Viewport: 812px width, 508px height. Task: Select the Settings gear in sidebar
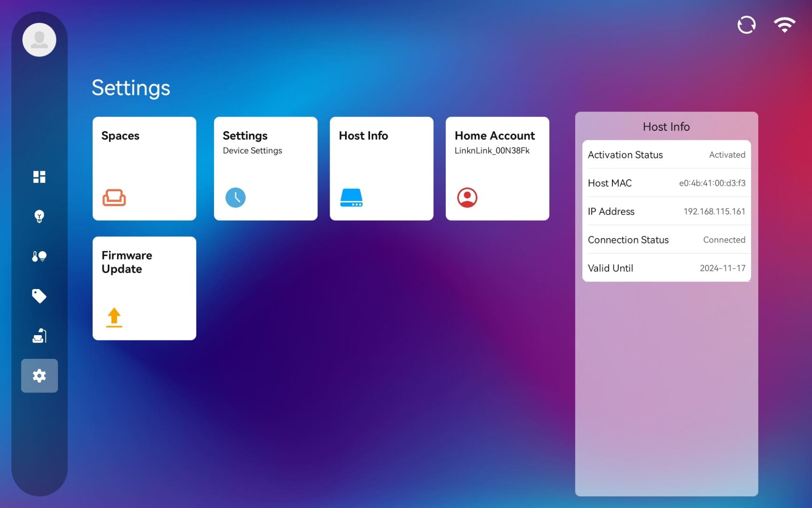[39, 376]
